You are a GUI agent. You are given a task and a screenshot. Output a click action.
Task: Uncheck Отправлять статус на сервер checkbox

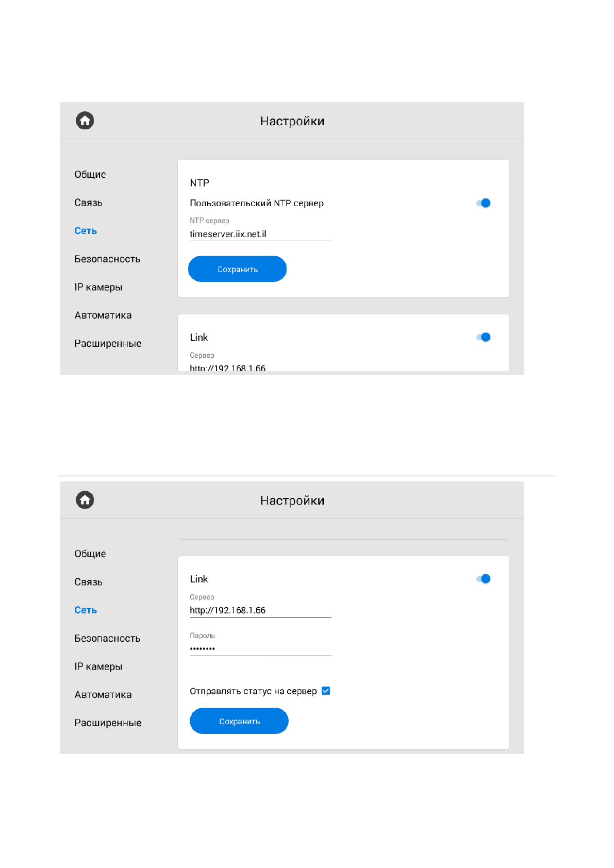pos(326,691)
